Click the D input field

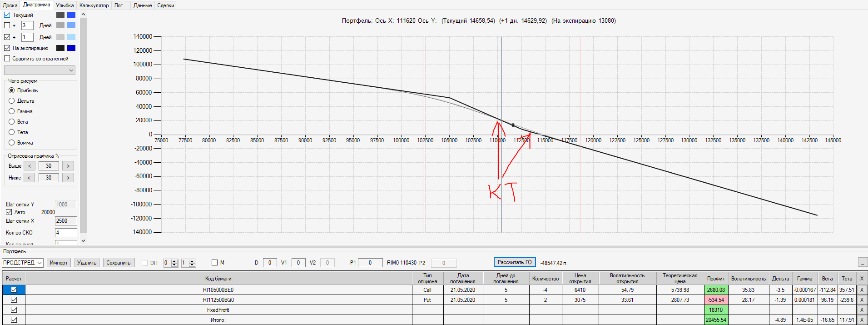(270, 263)
